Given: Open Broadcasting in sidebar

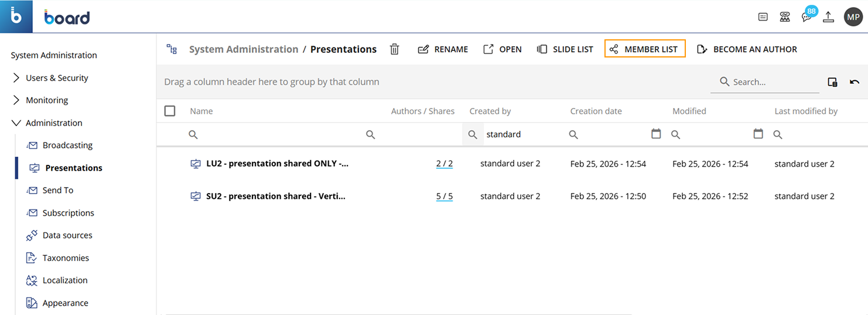Looking at the screenshot, I should point(67,145).
